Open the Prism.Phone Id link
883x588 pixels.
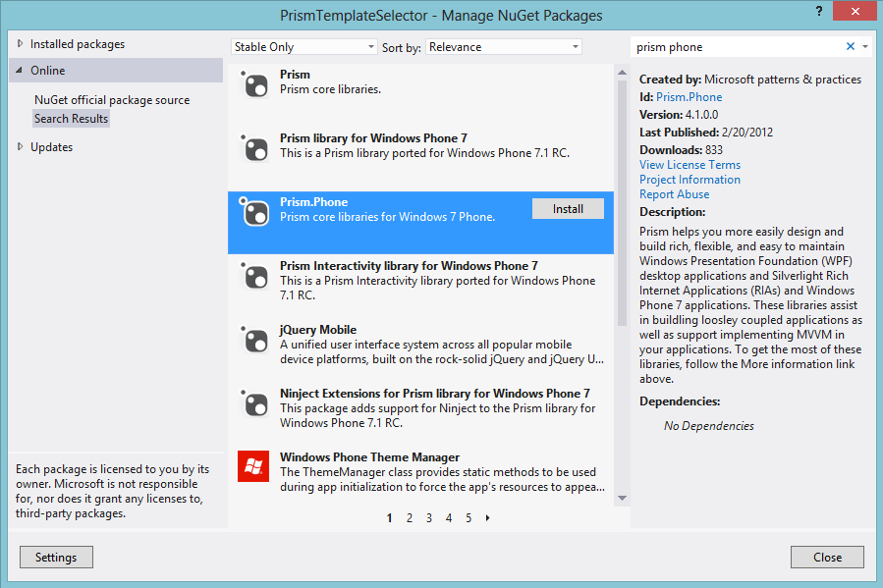(689, 97)
